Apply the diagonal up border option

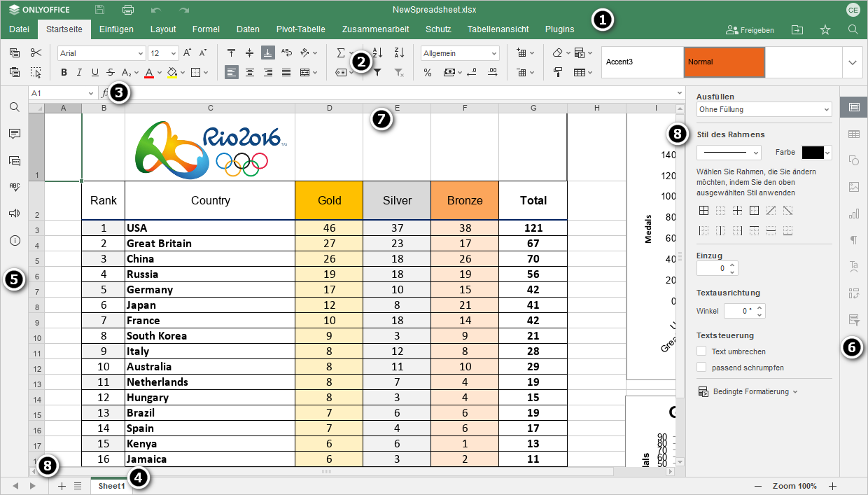[x=771, y=211]
